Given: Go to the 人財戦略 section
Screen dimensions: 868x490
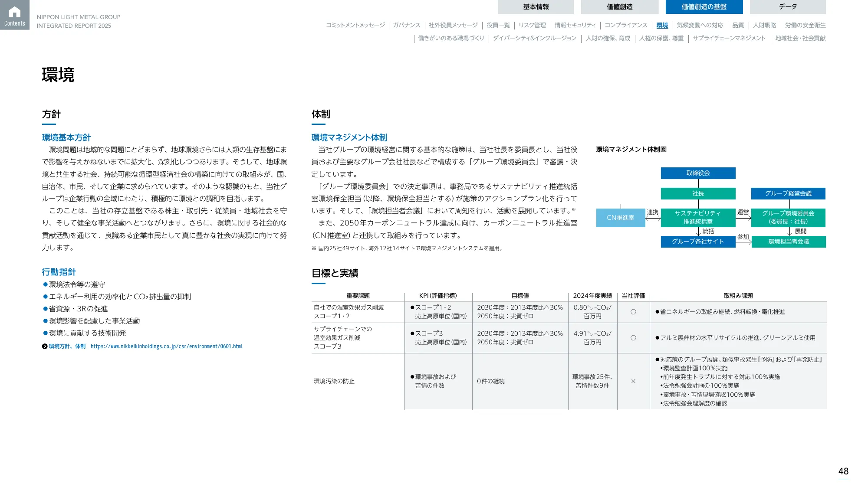Looking at the screenshot, I should 766,25.
